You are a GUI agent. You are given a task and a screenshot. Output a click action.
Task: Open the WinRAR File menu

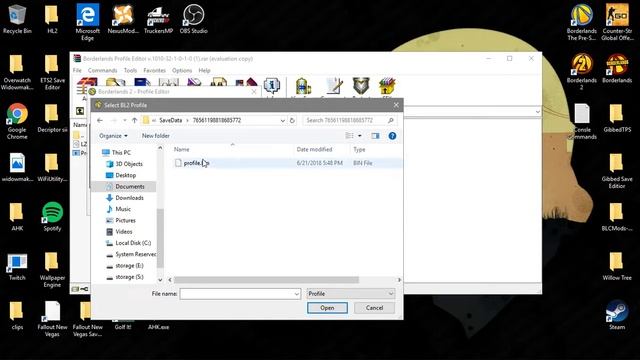coord(77,70)
